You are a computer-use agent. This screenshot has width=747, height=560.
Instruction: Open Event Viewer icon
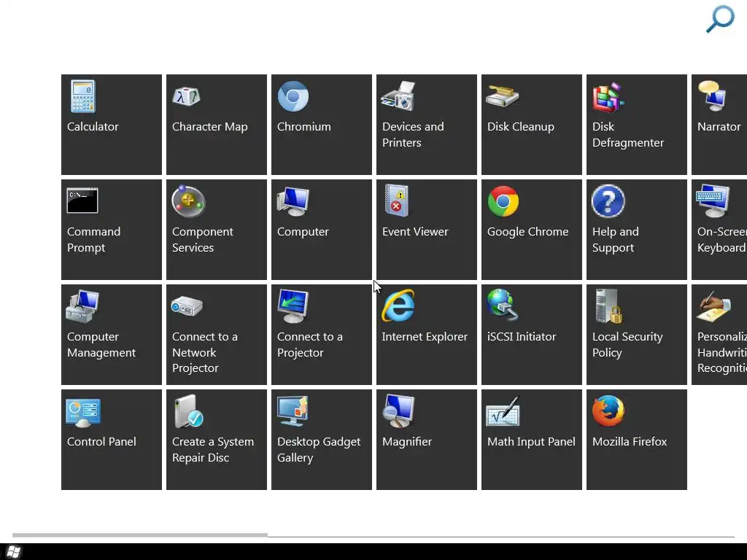tap(396, 201)
